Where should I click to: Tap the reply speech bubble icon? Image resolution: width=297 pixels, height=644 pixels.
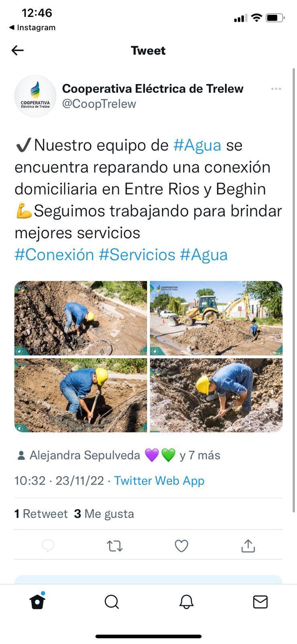(x=48, y=546)
